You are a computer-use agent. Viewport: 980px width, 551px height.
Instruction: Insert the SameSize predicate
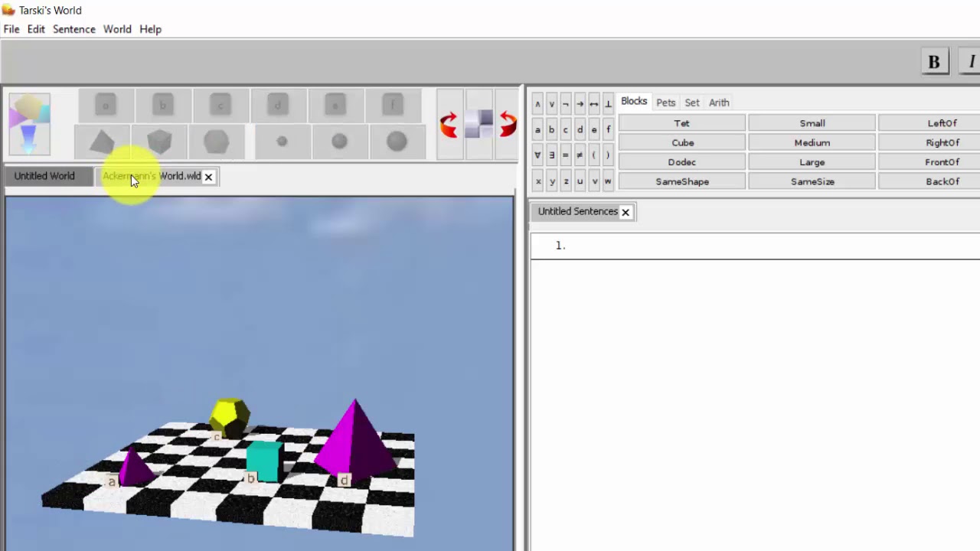pyautogui.click(x=812, y=182)
